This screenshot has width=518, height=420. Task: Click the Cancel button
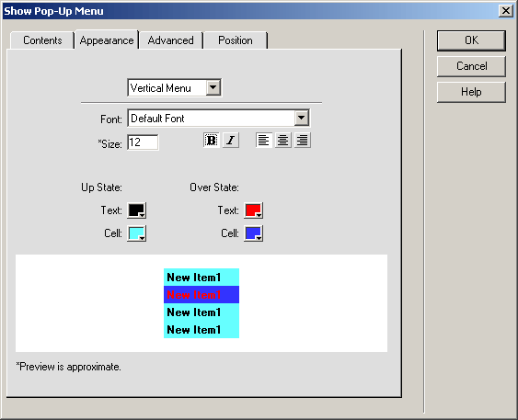pyautogui.click(x=471, y=66)
